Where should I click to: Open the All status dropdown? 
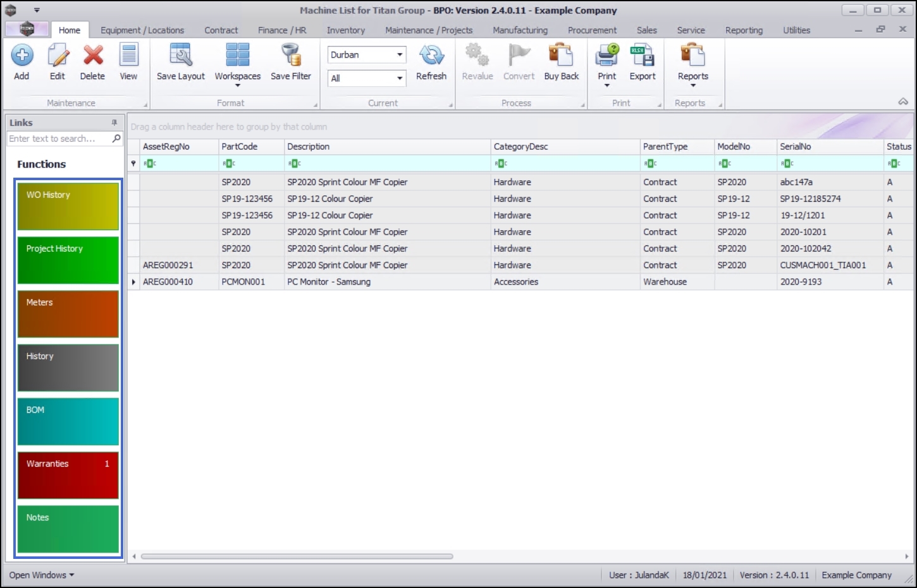pos(400,78)
